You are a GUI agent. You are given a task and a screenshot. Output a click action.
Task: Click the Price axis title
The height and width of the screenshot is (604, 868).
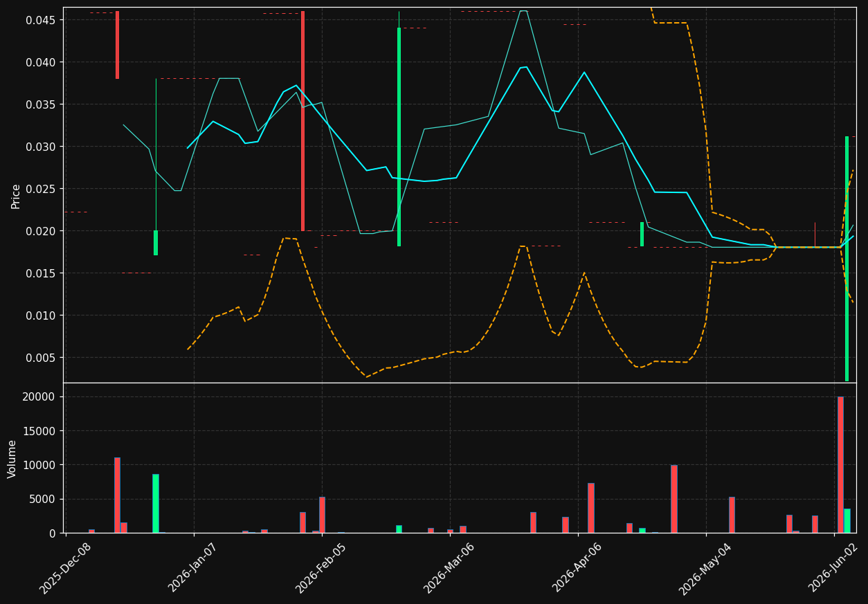coord(15,196)
